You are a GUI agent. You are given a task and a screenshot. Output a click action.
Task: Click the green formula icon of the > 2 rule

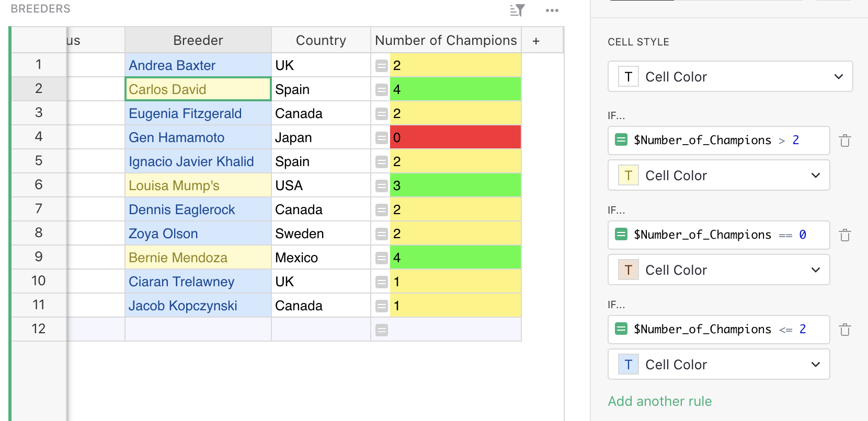(x=621, y=140)
